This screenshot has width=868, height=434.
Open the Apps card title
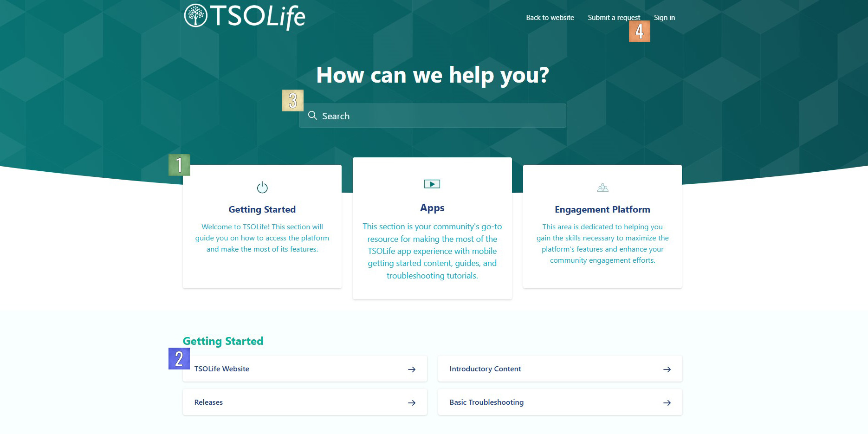[432, 208]
